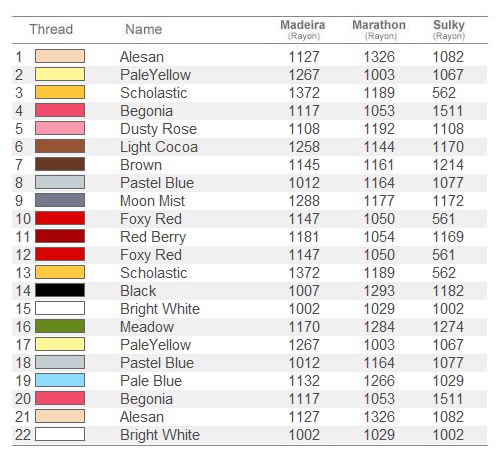Select the Meadow green swatch
The height and width of the screenshot is (456, 500).
coord(60,326)
